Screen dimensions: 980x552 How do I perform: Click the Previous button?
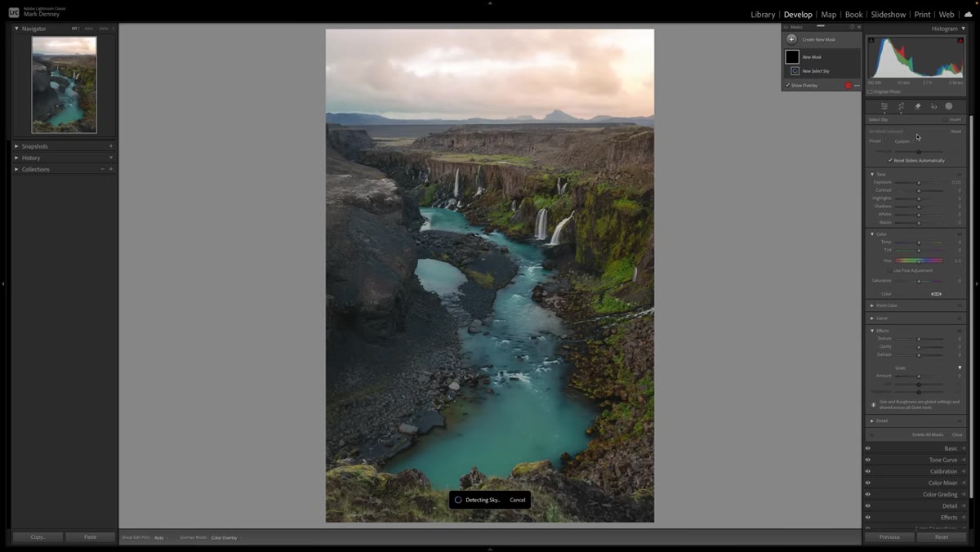tap(889, 536)
